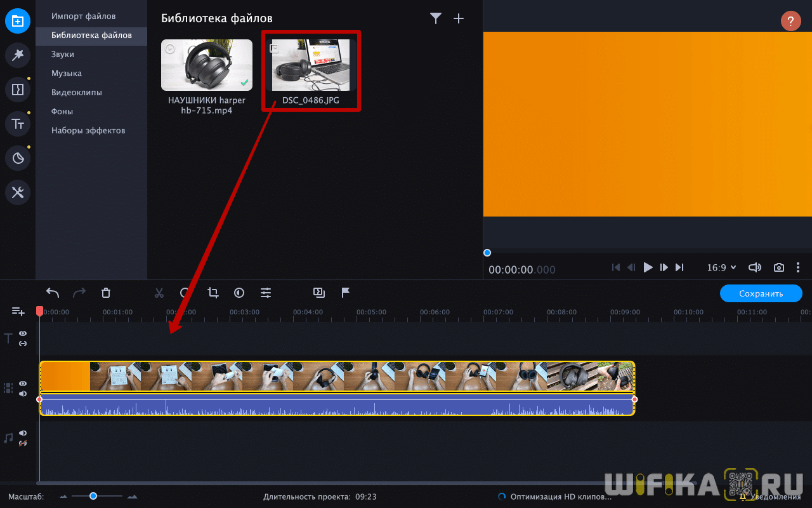The image size is (812, 508).
Task: Mute the video track audio
Action: (23, 394)
